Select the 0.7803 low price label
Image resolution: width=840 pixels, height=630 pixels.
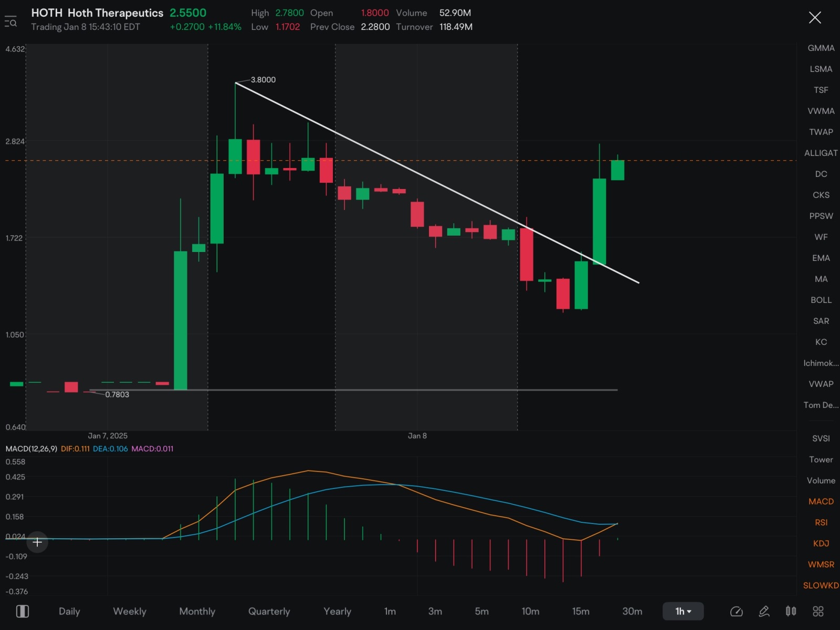point(117,394)
